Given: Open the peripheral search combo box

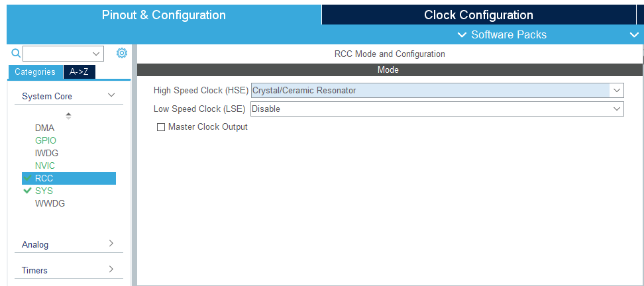Looking at the screenshot, I should pos(63,54).
